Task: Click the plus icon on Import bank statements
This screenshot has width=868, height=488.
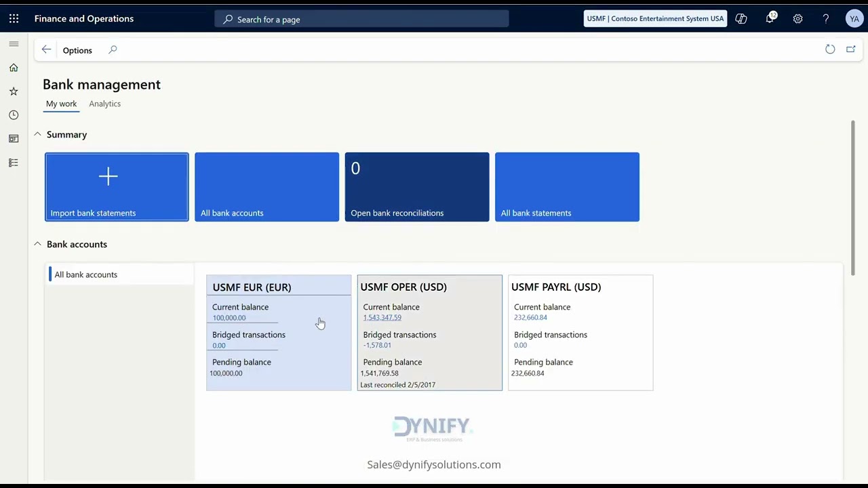Action: click(108, 177)
